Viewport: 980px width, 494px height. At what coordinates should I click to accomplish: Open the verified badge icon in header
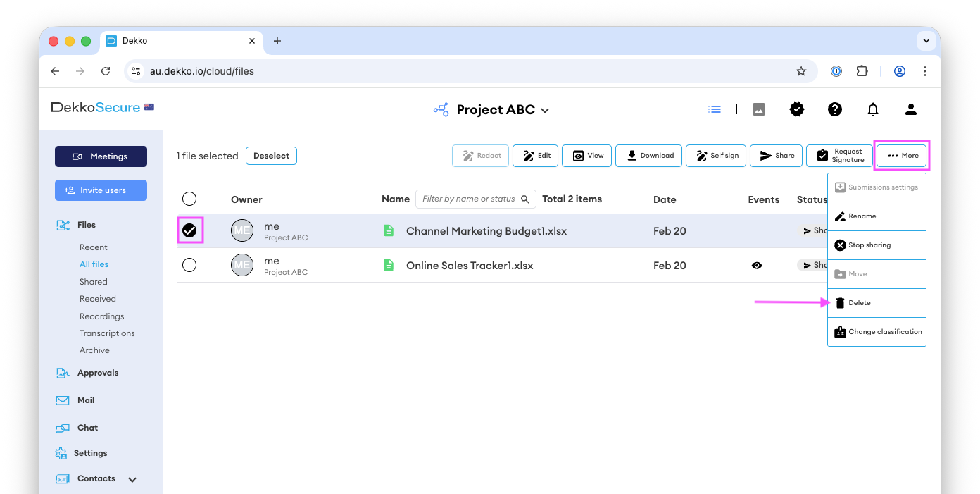(x=797, y=109)
